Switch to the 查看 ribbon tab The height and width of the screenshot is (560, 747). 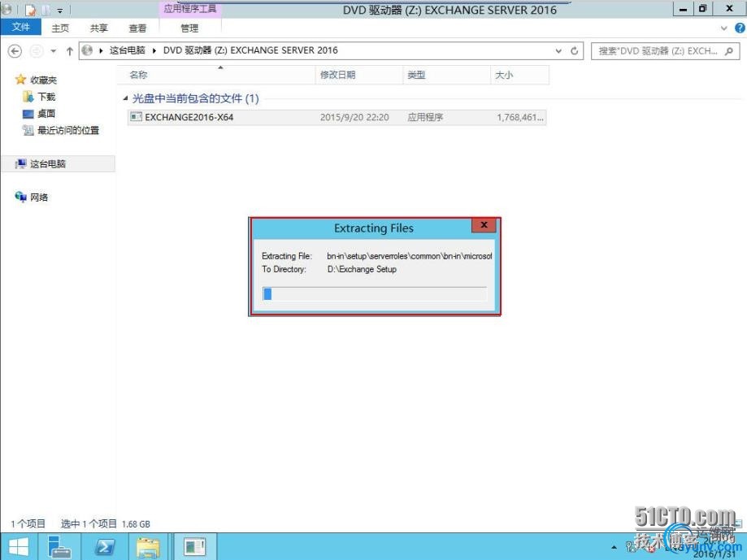(137, 28)
